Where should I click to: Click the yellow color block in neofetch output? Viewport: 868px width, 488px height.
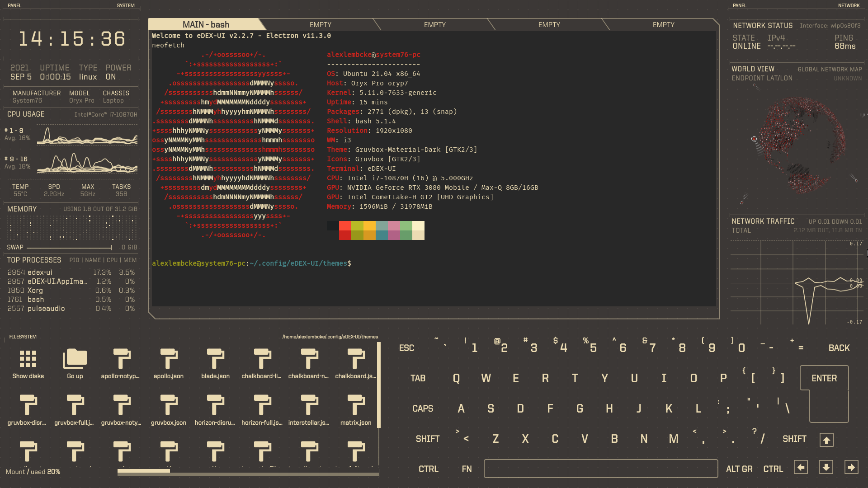369,230
